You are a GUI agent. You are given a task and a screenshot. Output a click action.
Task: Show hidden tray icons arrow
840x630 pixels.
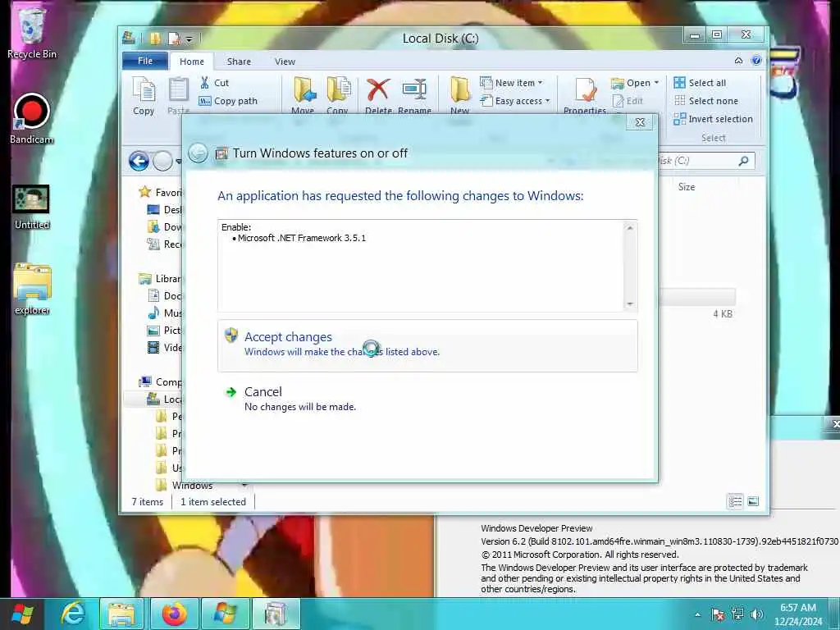(697, 614)
